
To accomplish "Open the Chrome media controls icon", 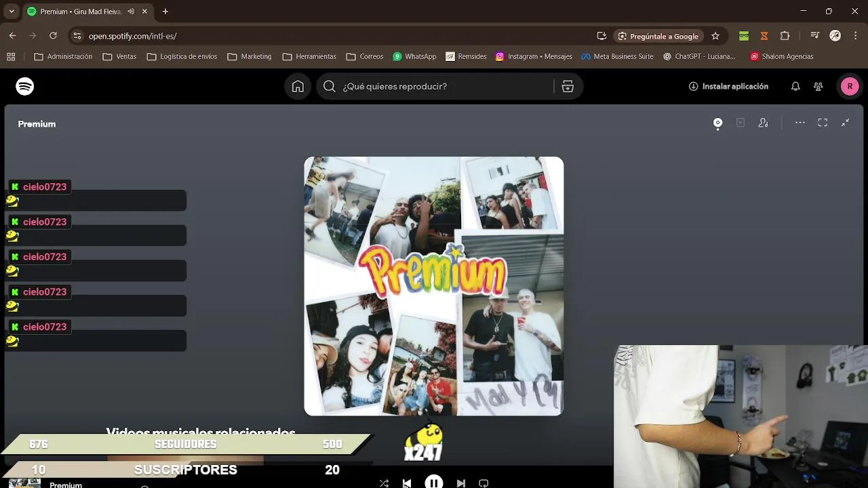I will (814, 36).
